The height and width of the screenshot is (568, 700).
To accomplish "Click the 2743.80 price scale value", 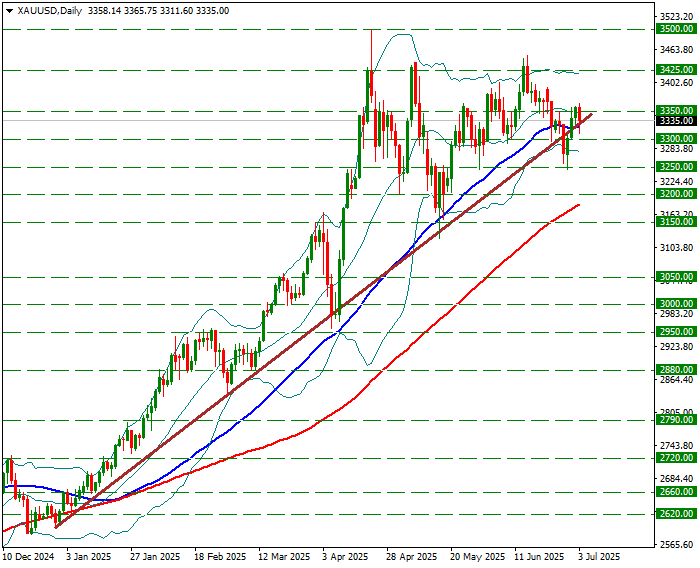I will [x=676, y=446].
